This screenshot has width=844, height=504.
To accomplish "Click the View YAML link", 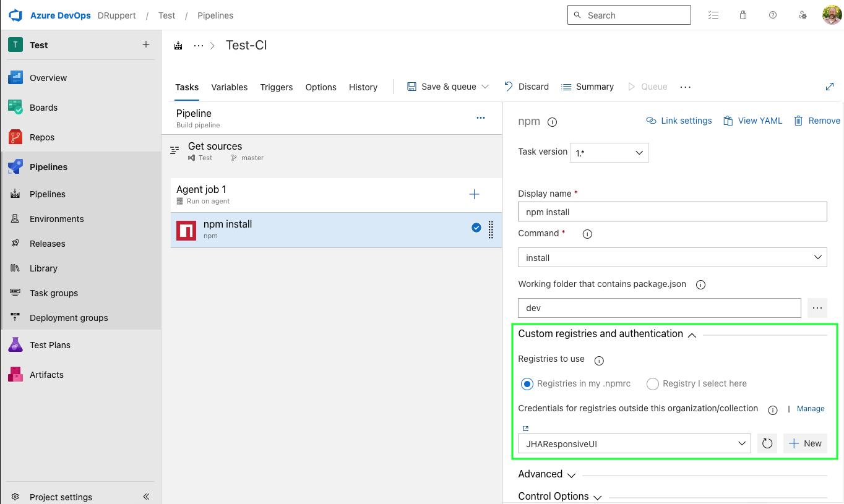I will click(x=753, y=121).
